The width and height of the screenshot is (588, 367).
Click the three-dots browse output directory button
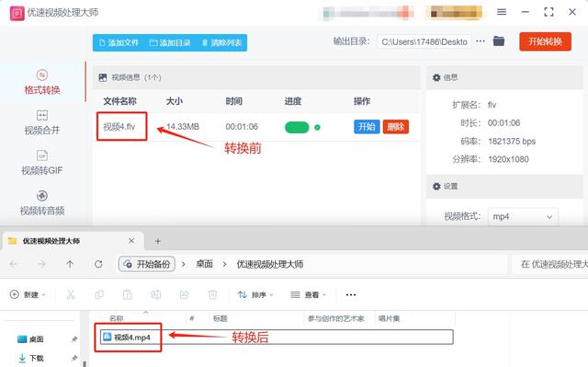481,41
